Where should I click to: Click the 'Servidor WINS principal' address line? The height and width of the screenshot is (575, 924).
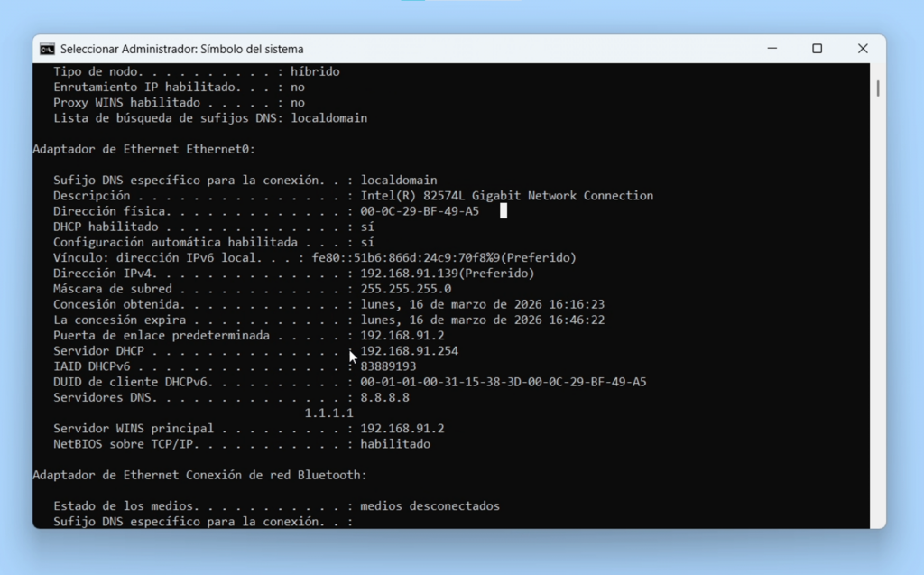271,428
